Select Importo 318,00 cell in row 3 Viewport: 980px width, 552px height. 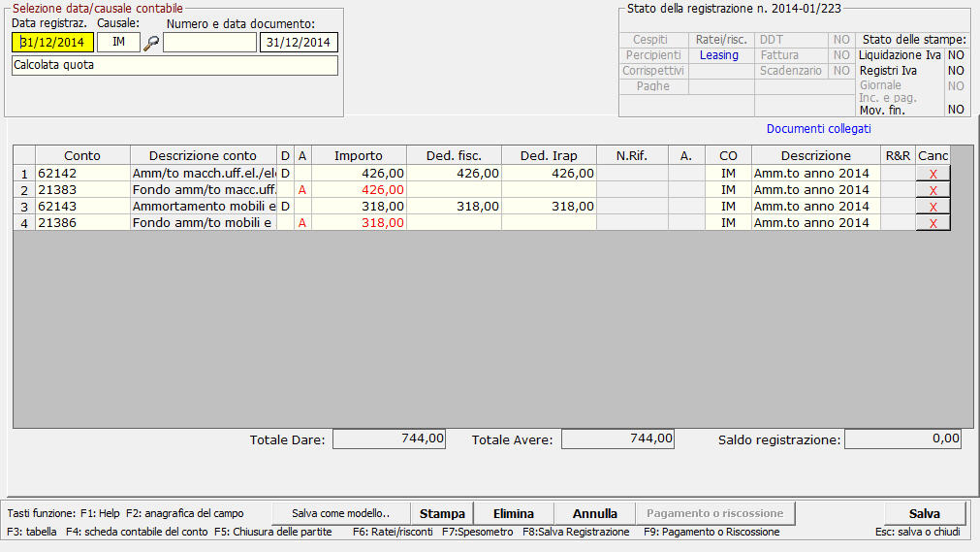(x=359, y=206)
